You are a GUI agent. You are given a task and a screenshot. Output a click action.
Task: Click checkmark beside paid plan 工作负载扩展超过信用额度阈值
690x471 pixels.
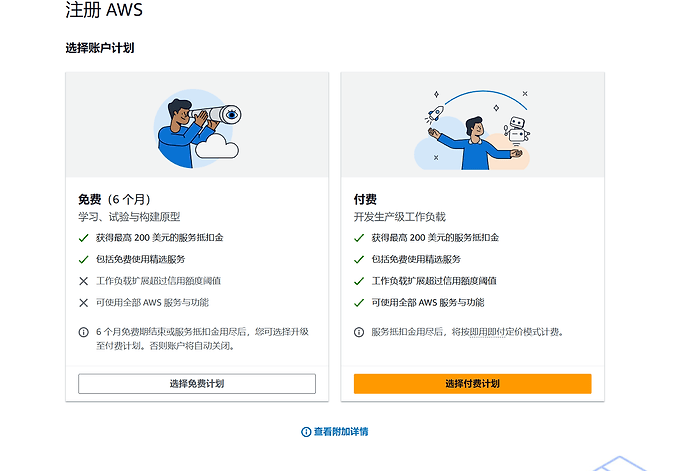click(359, 281)
